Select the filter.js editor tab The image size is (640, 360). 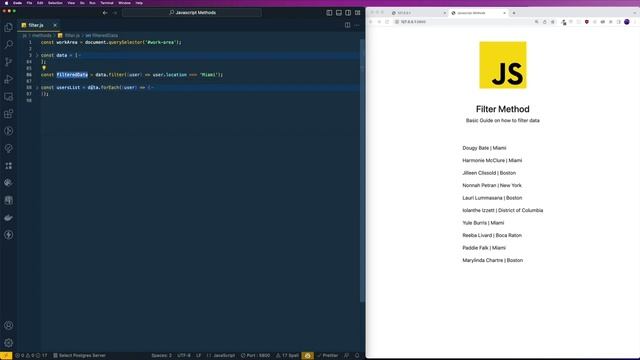[x=39, y=25]
